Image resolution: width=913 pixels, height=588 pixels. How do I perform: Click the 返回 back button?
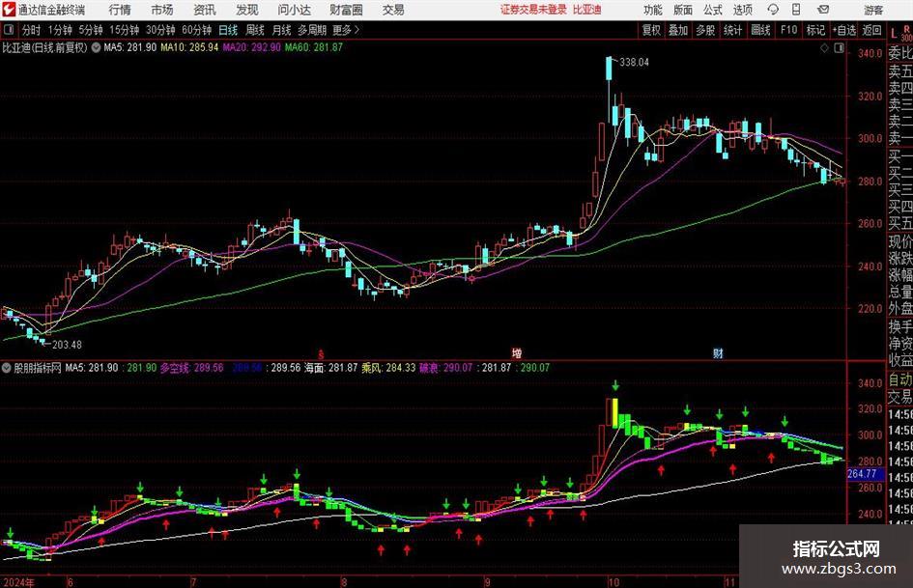872,30
